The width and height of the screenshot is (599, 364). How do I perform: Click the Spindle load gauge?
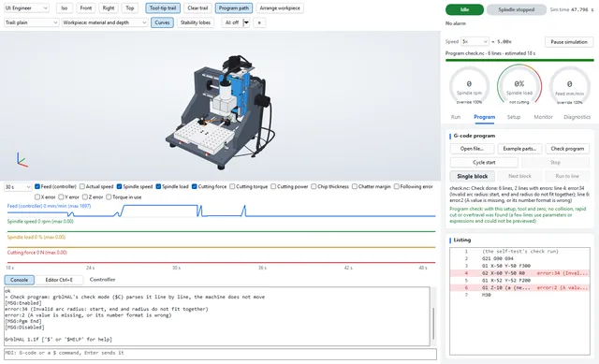(x=519, y=85)
